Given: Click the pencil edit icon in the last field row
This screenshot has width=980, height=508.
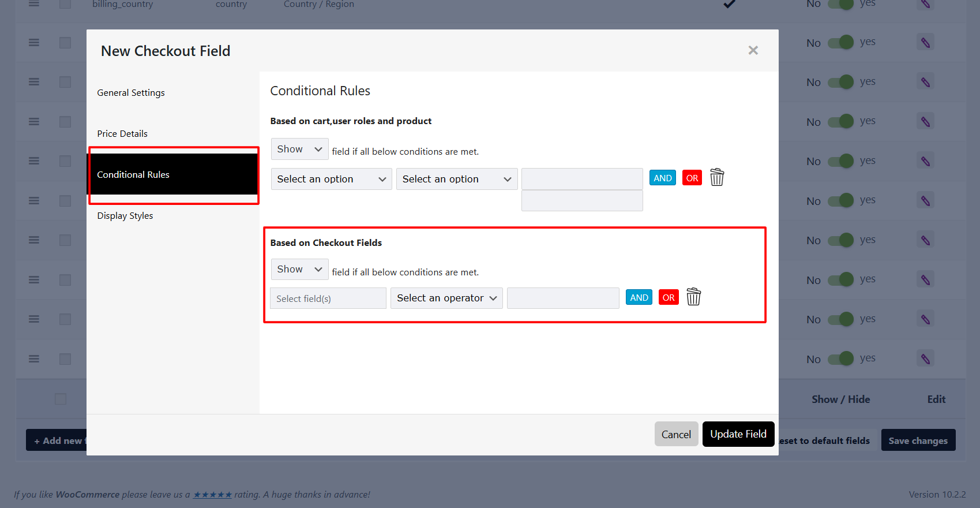Looking at the screenshot, I should pyautogui.click(x=925, y=359).
